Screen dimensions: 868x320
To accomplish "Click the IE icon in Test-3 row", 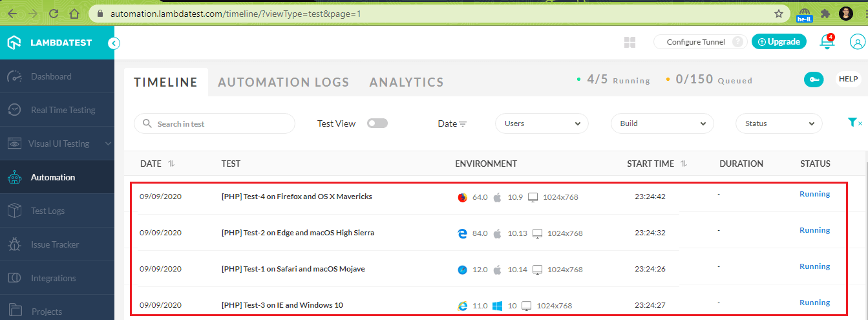I will click(x=463, y=306).
